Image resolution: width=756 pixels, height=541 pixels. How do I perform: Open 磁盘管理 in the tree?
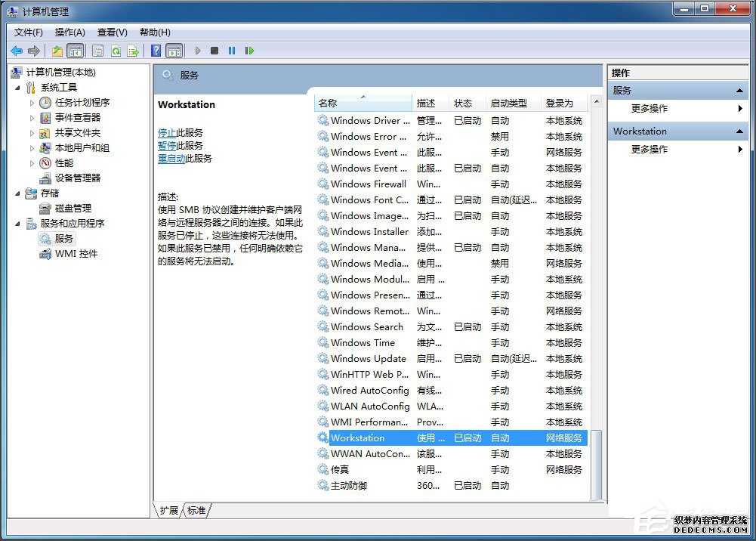tap(73, 209)
